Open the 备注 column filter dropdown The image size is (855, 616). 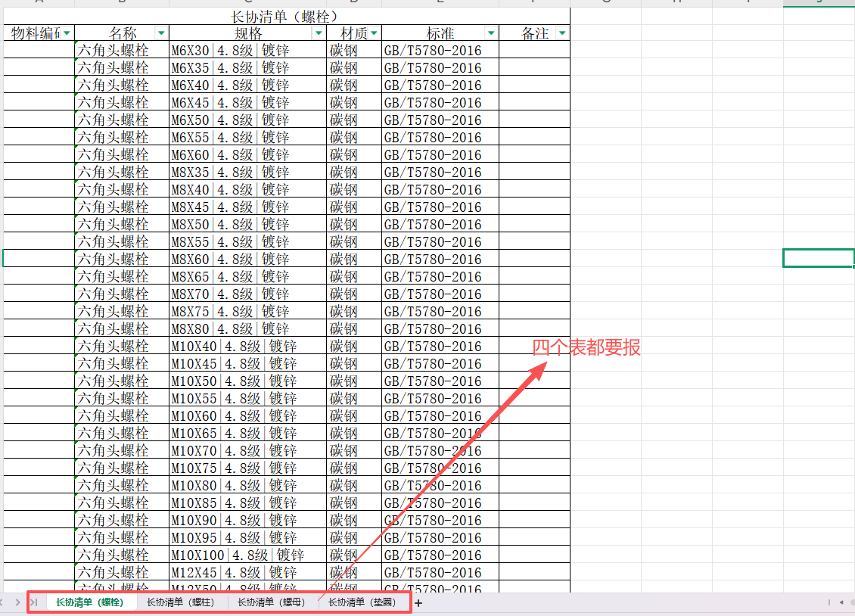[562, 33]
